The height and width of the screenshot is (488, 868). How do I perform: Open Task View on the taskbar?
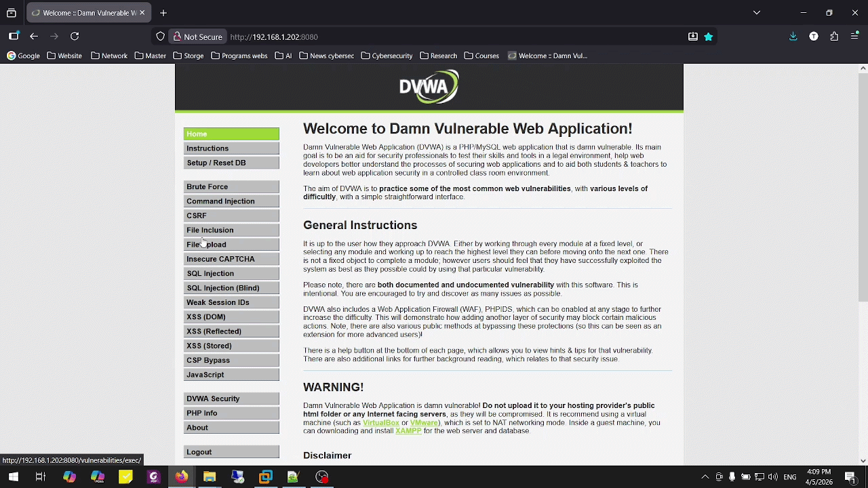click(x=41, y=477)
